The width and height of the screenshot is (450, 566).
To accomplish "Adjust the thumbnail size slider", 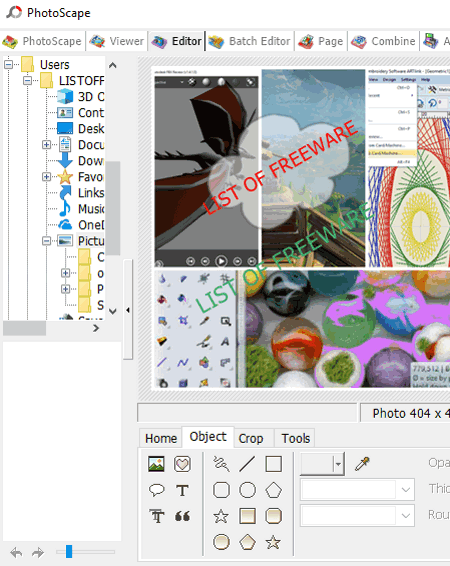I will [69, 552].
